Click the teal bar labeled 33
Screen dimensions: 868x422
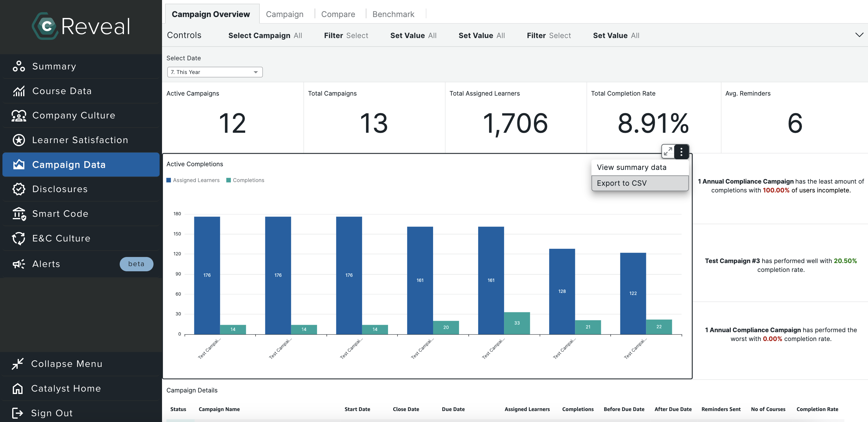click(517, 323)
